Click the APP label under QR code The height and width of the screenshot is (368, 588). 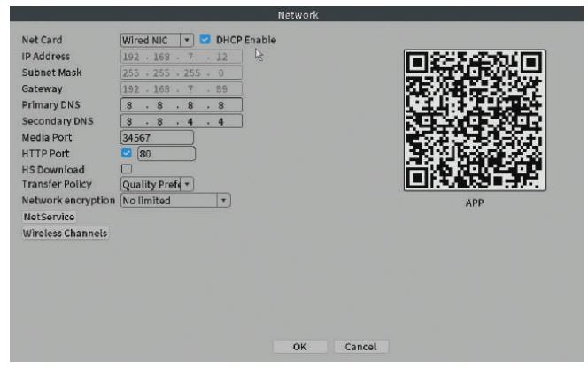tap(474, 202)
